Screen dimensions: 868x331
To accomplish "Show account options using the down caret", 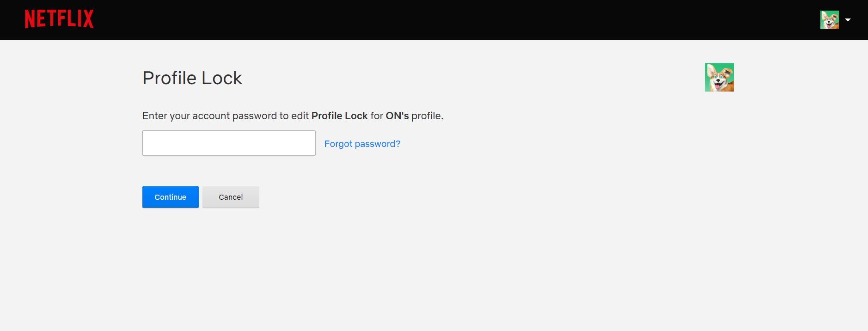I will coord(848,20).
